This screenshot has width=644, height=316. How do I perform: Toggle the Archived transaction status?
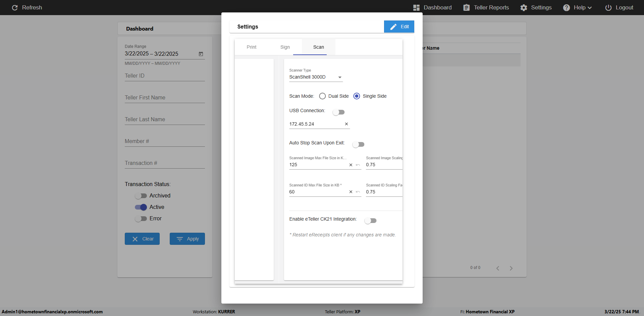(x=141, y=196)
